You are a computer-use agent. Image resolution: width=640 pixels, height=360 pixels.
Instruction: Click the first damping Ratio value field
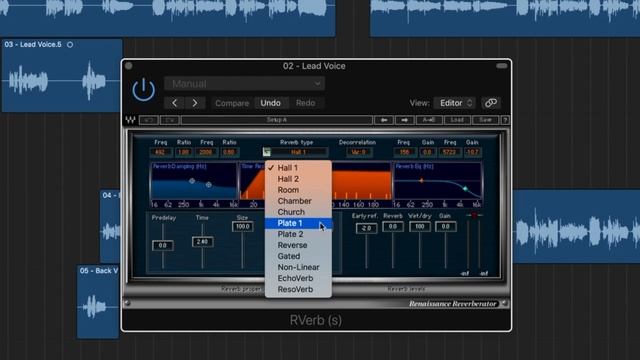pyautogui.click(x=184, y=152)
